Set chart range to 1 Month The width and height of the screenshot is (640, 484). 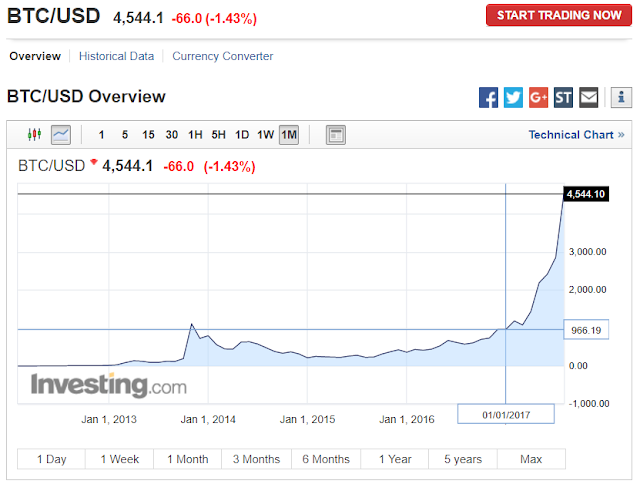tap(188, 459)
